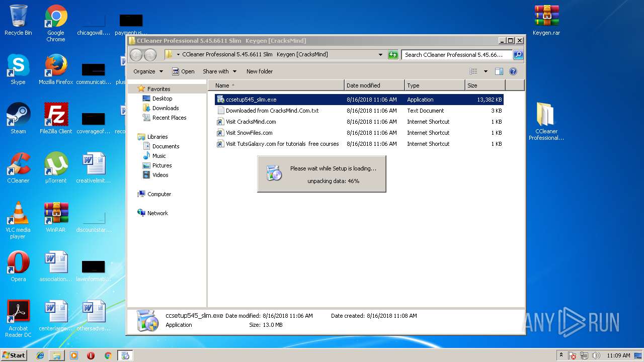Select the othersadve Word document on the desktop
Screen dimensions: 644x362
(94, 316)
